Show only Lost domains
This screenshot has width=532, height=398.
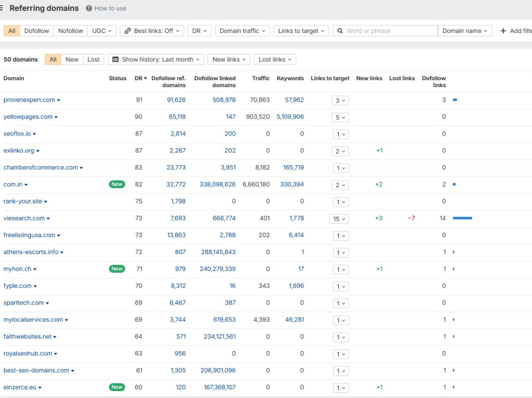click(94, 60)
